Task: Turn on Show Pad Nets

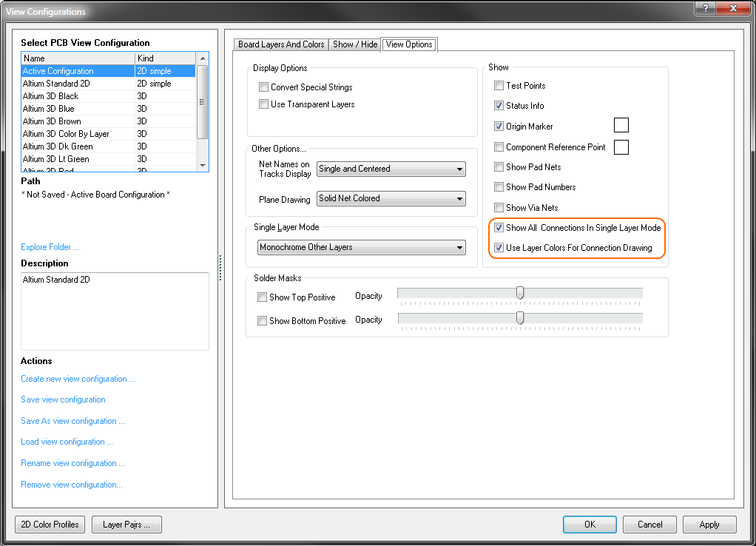Action: click(499, 167)
